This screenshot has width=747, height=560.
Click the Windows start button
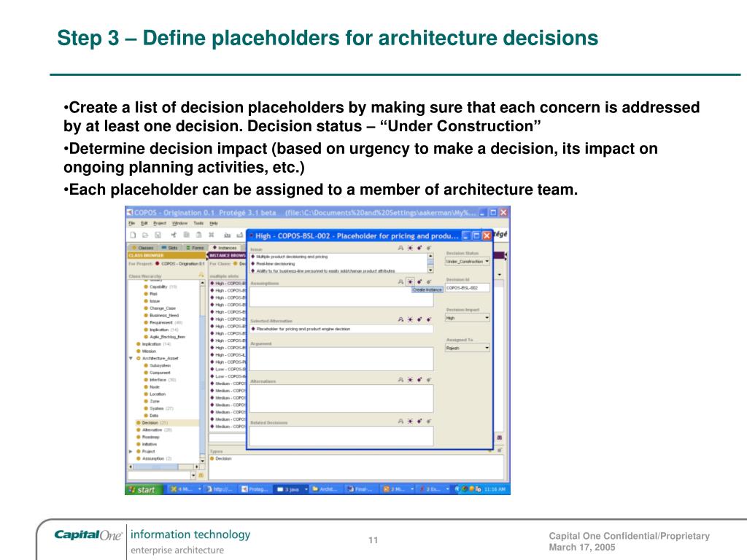pos(144,489)
